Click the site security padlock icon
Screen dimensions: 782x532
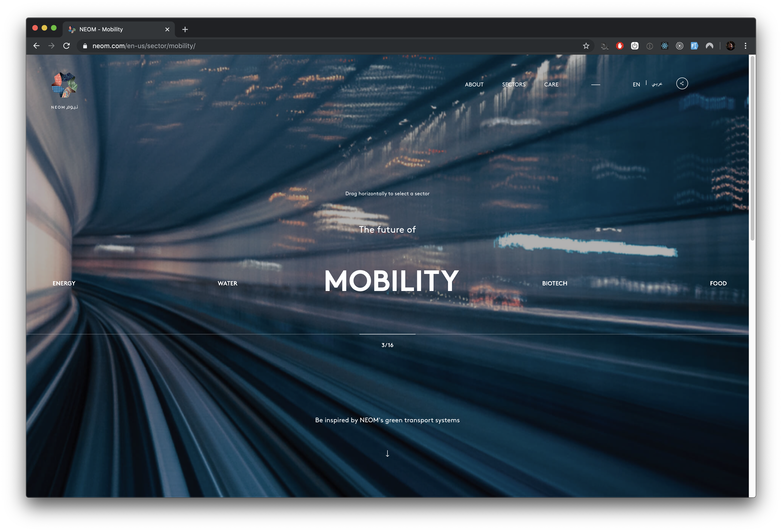[x=85, y=46]
